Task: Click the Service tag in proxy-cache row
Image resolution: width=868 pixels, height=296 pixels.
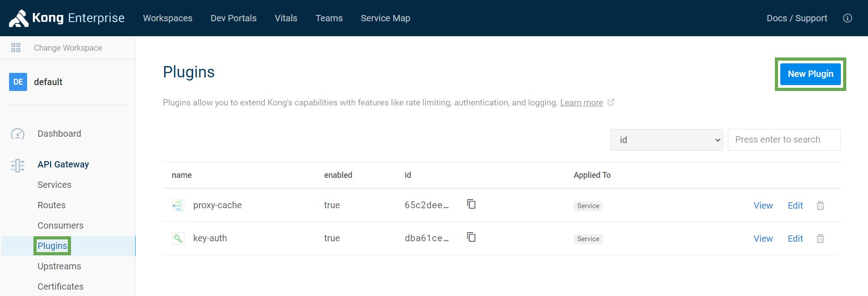Action: pyautogui.click(x=588, y=206)
